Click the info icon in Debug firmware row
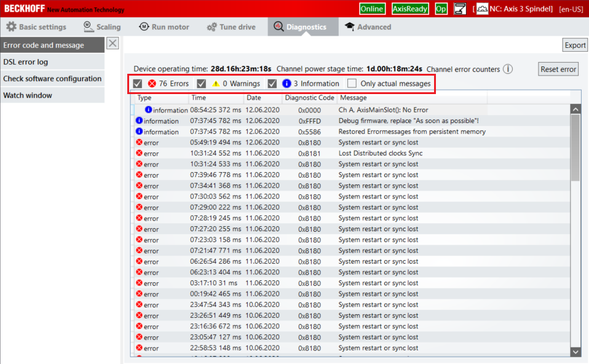Image resolution: width=589 pixels, height=364 pixels. [139, 121]
